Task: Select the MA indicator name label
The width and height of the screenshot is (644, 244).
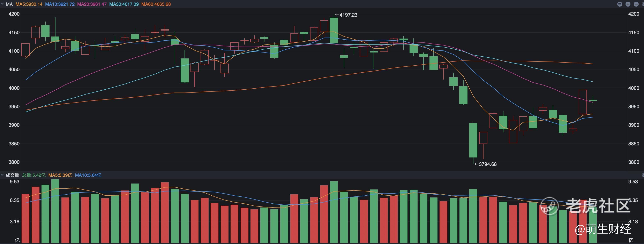Action: 9,4
